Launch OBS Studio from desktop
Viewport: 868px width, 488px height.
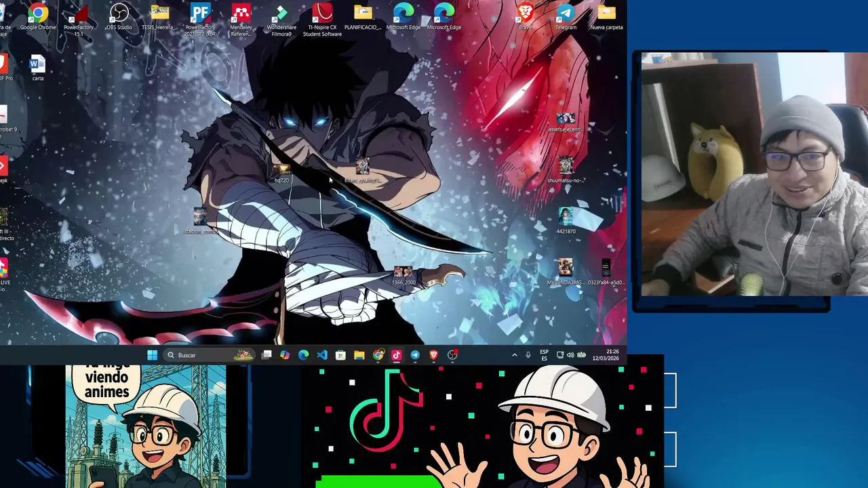point(119,17)
